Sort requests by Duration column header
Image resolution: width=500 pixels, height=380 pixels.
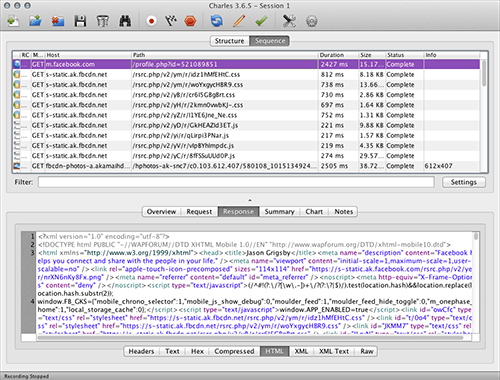point(338,55)
